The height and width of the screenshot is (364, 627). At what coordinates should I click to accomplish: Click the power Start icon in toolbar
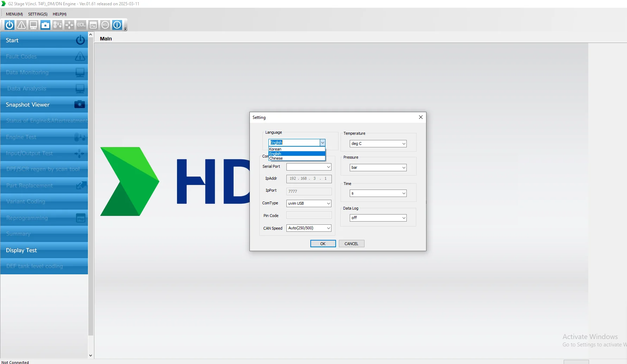click(9, 25)
